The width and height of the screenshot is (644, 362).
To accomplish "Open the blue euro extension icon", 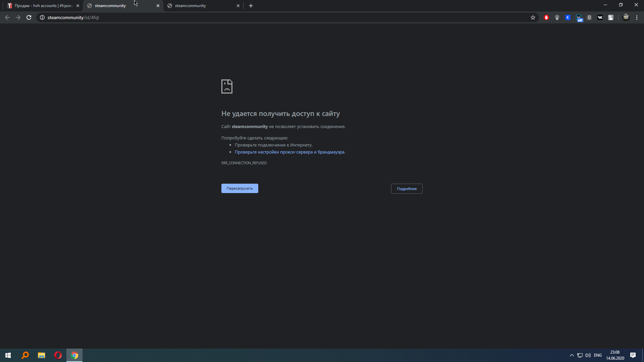I will (x=568, y=17).
